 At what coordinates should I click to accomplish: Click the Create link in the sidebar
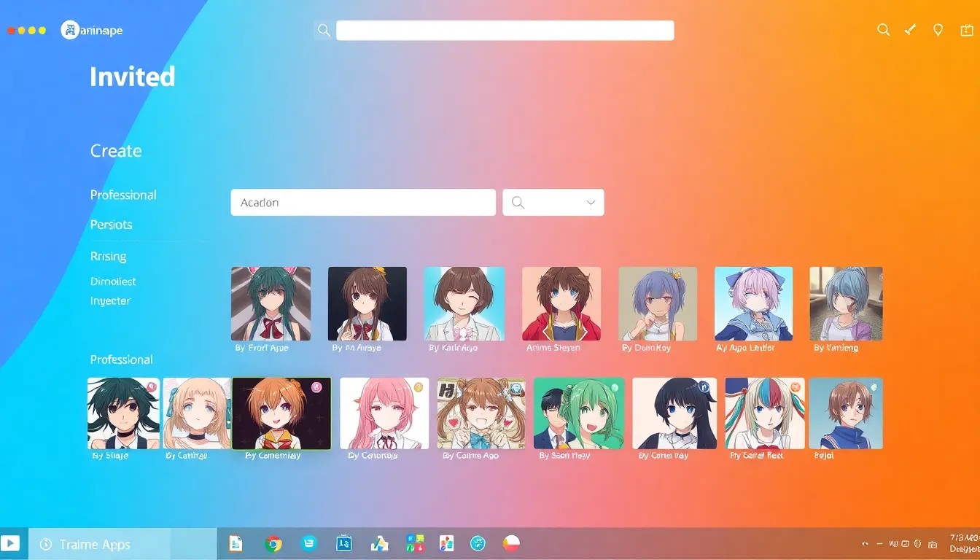tap(116, 151)
